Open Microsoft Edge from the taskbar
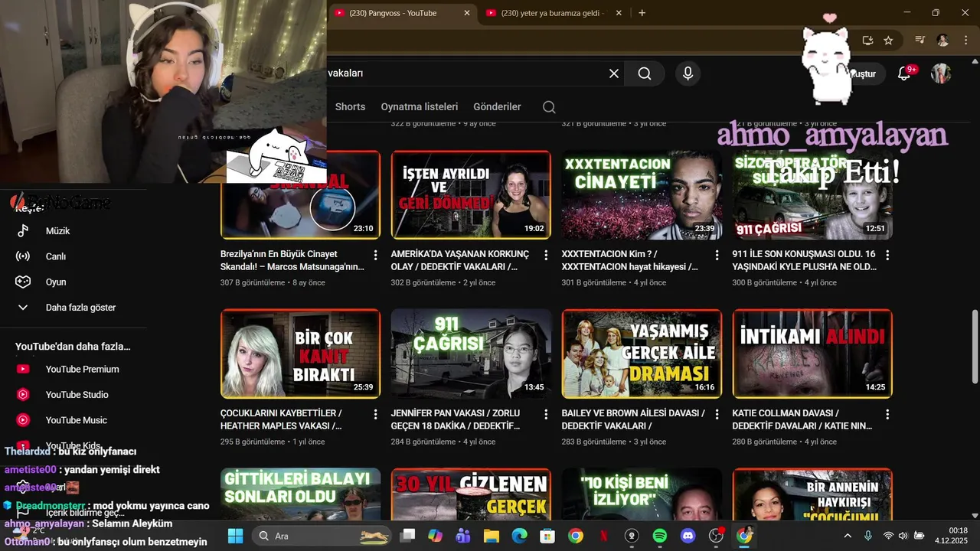Image resolution: width=980 pixels, height=551 pixels. tap(520, 536)
